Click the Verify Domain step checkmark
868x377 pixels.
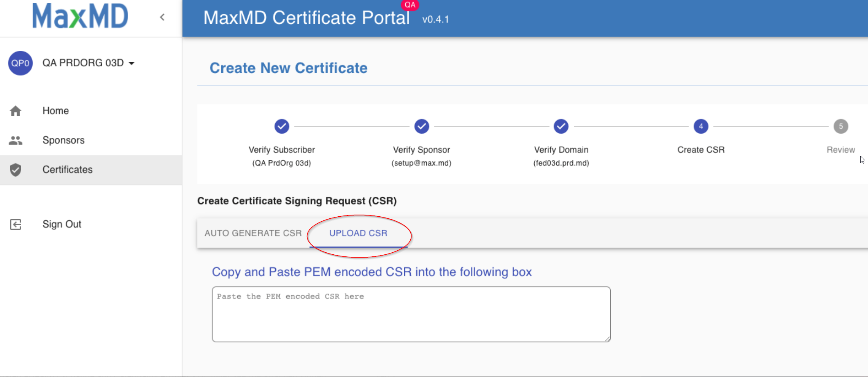point(561,126)
